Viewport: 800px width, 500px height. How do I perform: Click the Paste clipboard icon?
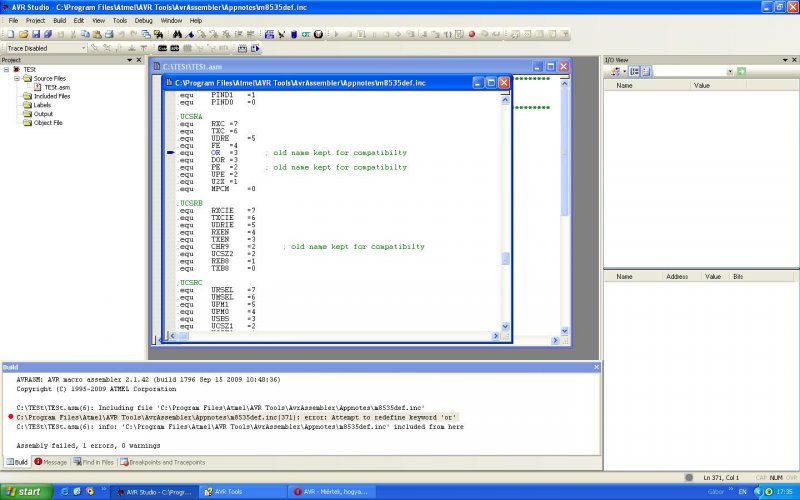click(97, 34)
